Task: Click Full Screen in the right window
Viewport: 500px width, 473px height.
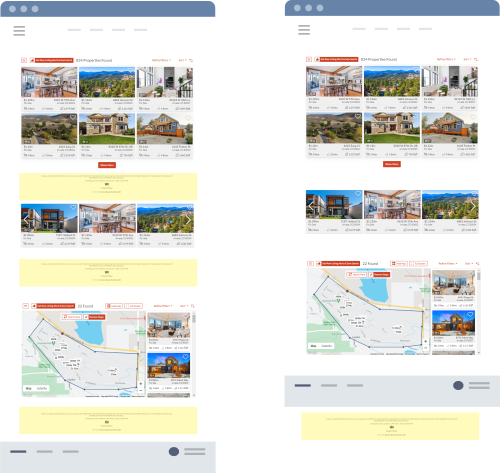Action: [x=418, y=263]
